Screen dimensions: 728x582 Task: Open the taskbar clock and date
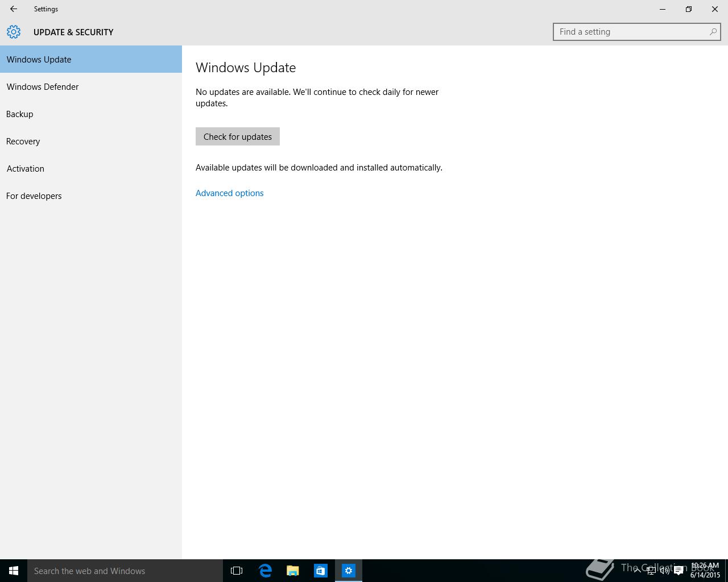(705, 571)
